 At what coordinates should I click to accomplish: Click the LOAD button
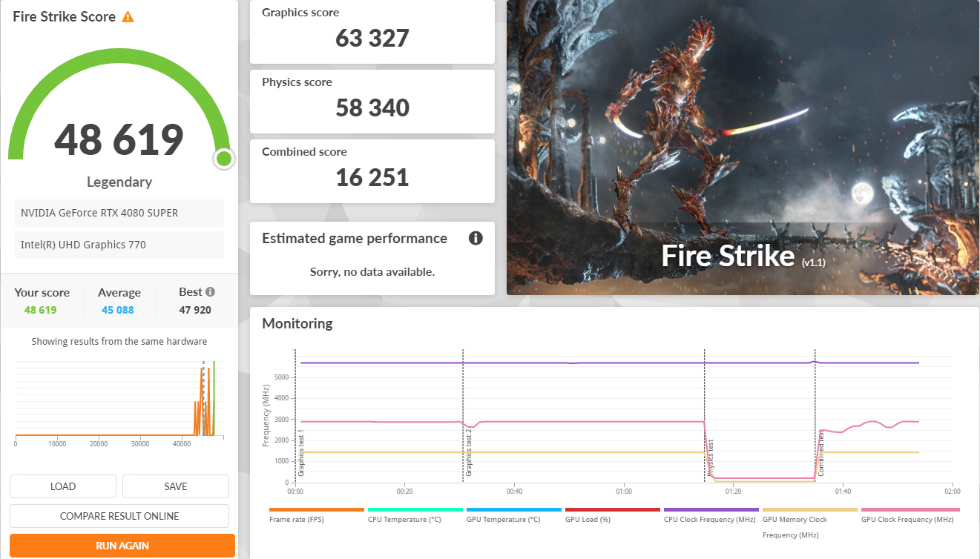coord(63,486)
